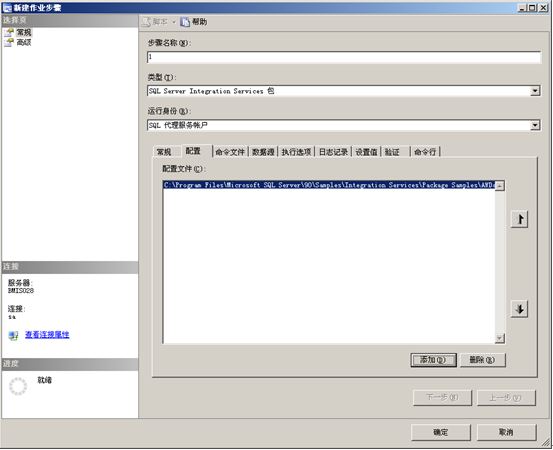This screenshot has height=450, width=553.
Task: Open the 运行身份 run-as dropdown
Action: click(x=535, y=125)
